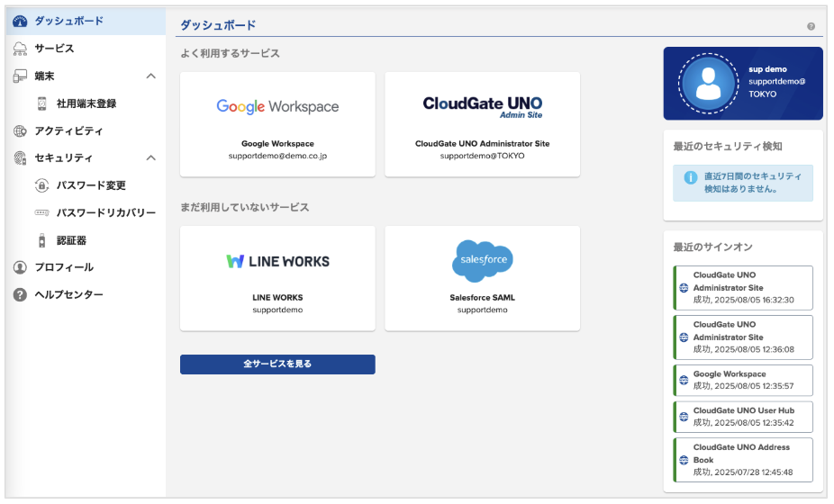Click the よく利用するサービス heading
Screen dimensions: 834x504
pos(230,53)
